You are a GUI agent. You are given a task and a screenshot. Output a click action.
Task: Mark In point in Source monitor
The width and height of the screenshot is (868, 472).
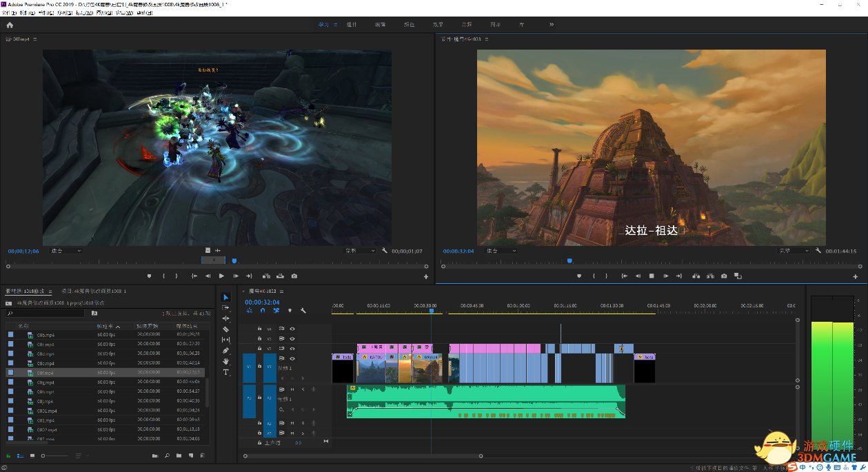(163, 276)
